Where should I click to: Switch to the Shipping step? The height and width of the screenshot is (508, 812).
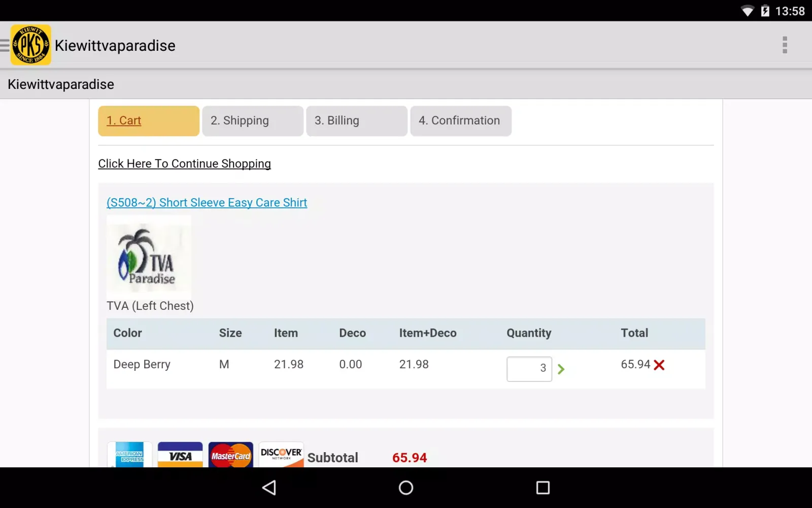coord(252,121)
